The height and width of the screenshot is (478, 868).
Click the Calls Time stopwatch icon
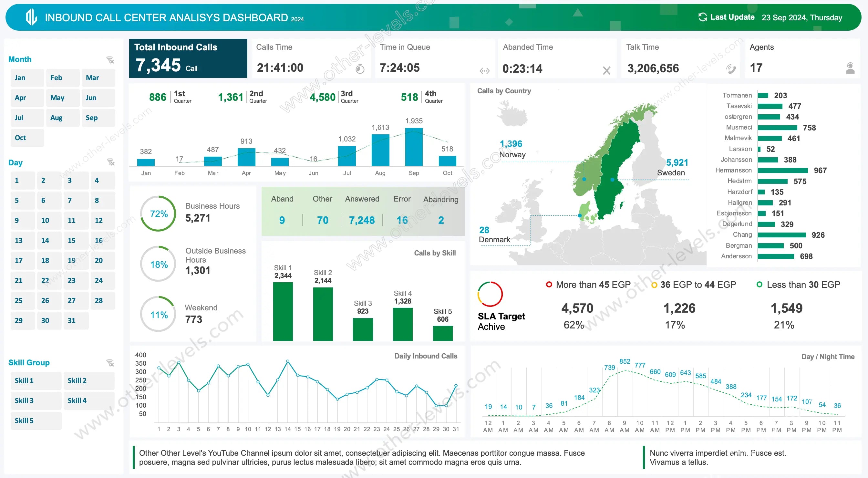point(360,69)
